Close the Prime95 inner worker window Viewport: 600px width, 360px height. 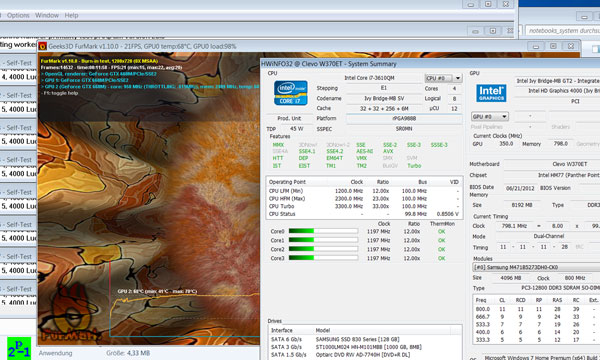tap(510, 31)
